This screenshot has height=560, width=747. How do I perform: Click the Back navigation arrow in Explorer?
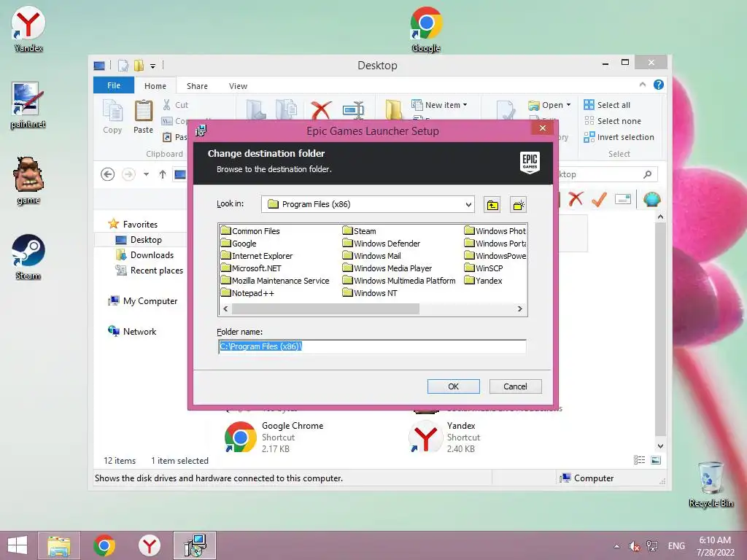click(x=108, y=174)
